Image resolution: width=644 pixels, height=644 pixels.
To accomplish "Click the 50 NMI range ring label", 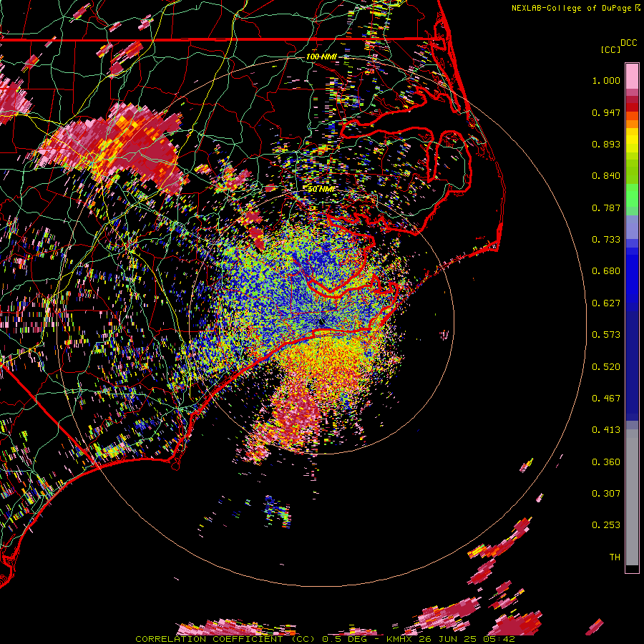I will (x=321, y=189).
